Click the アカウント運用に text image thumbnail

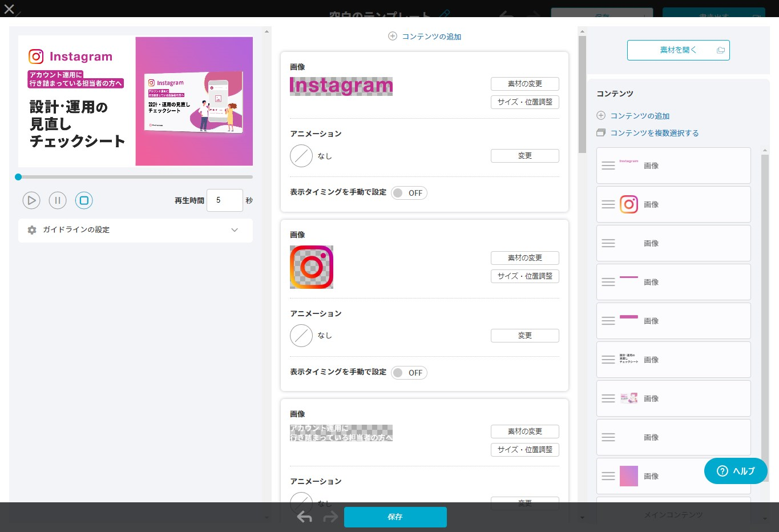point(341,433)
